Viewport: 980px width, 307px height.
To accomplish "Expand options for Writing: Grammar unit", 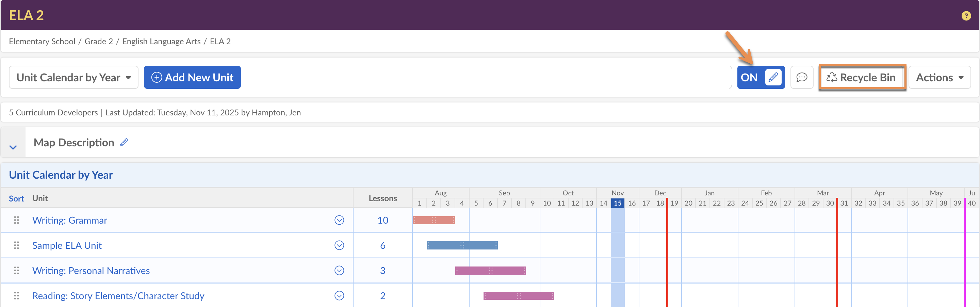I will pos(339,220).
